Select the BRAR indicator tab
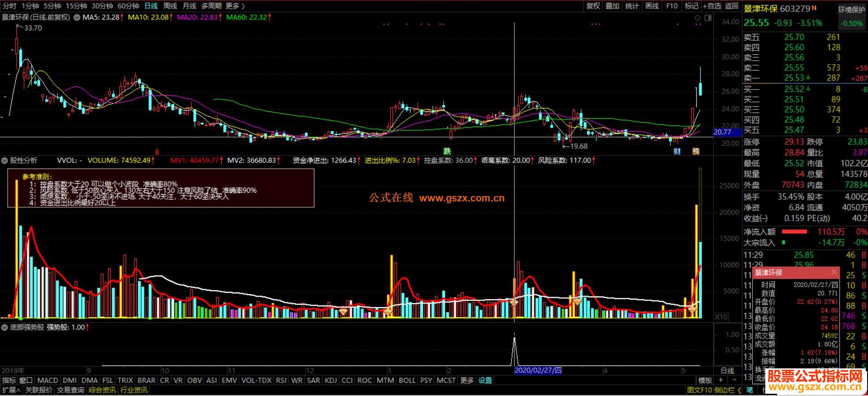868x396 pixels. click(x=147, y=380)
